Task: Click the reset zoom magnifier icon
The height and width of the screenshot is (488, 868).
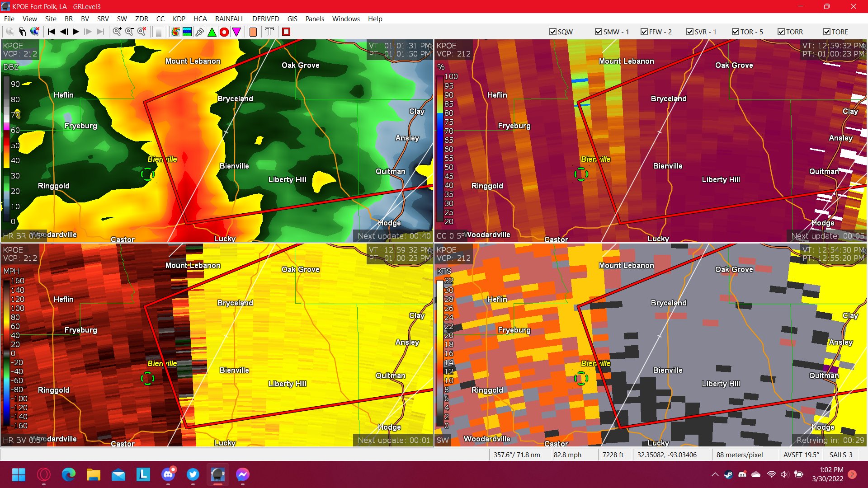Action: click(141, 32)
